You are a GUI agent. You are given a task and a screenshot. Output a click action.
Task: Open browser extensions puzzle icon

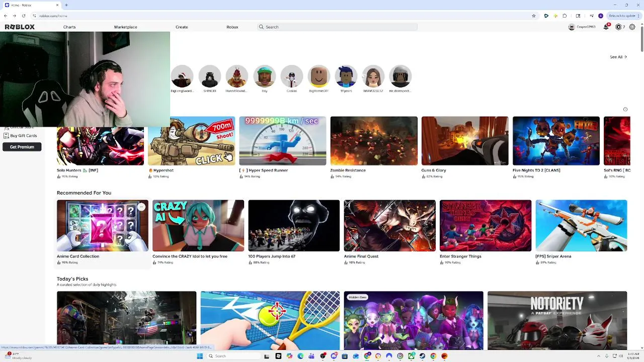coord(565,16)
